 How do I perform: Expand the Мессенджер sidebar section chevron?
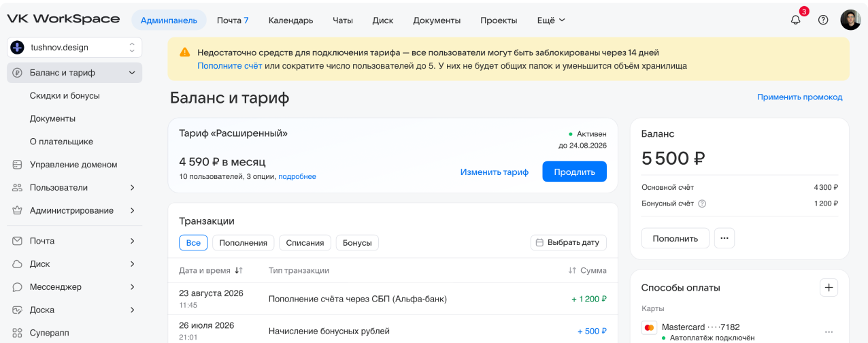click(132, 287)
